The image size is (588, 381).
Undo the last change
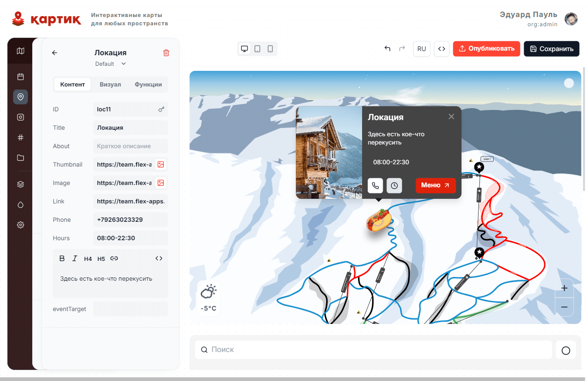(x=387, y=49)
